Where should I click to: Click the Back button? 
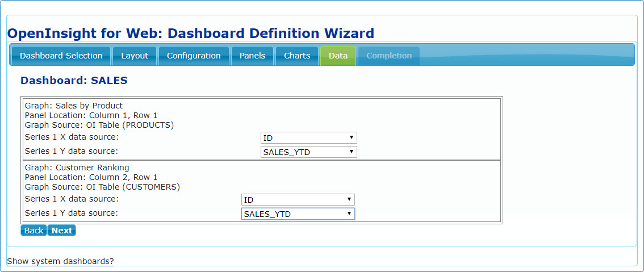tap(34, 231)
